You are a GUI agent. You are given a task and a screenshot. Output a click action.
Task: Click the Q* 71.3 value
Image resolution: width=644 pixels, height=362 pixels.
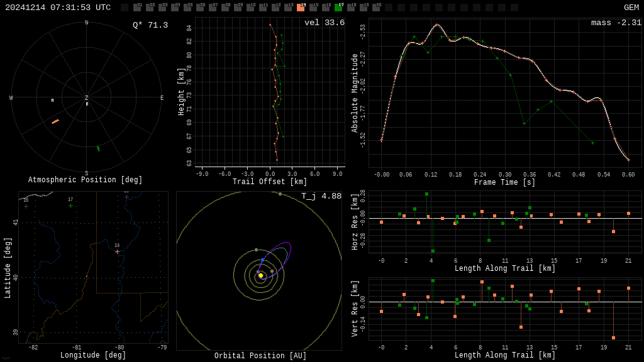[150, 25]
